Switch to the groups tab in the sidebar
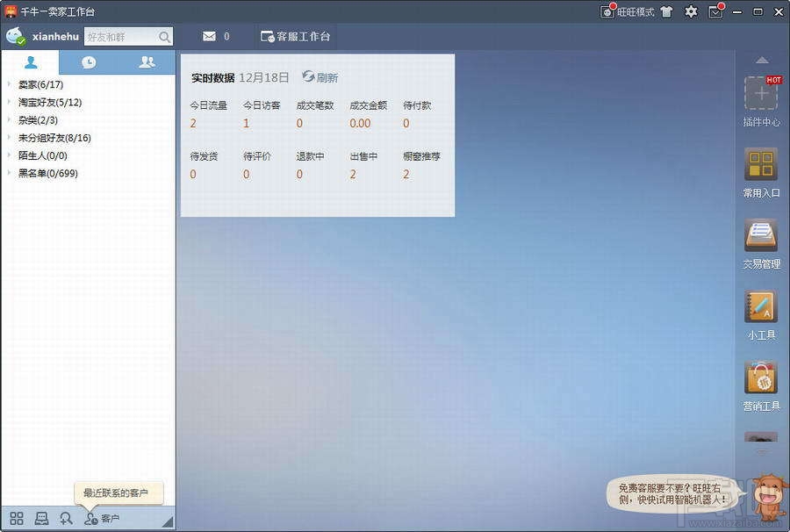Image resolution: width=790 pixels, height=532 pixels. pyautogui.click(x=147, y=61)
